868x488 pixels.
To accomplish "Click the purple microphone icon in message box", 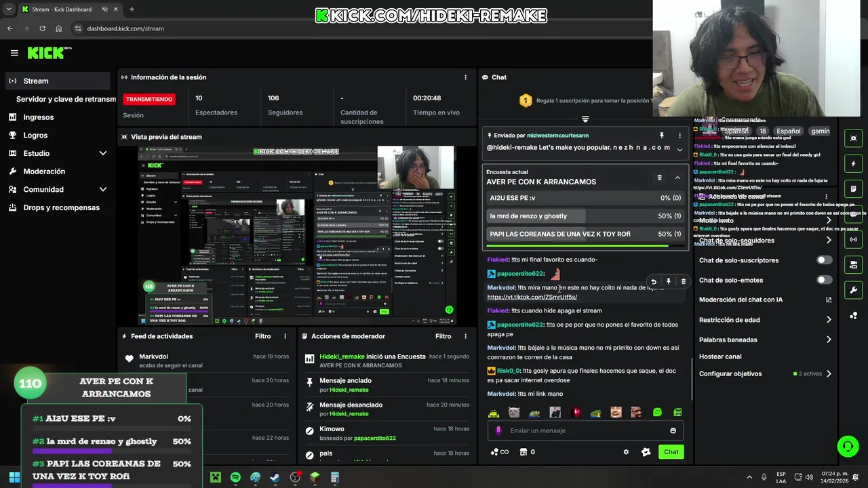I will click(498, 430).
